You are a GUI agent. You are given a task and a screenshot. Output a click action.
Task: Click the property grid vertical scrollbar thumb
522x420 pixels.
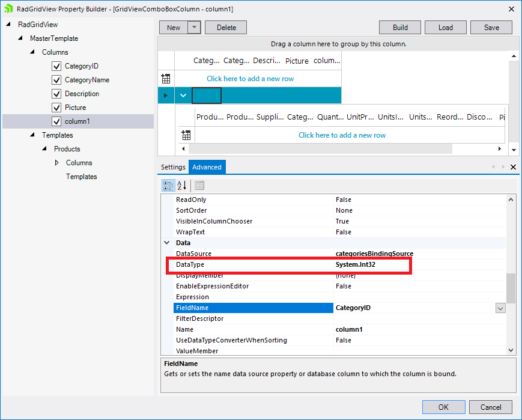511,288
